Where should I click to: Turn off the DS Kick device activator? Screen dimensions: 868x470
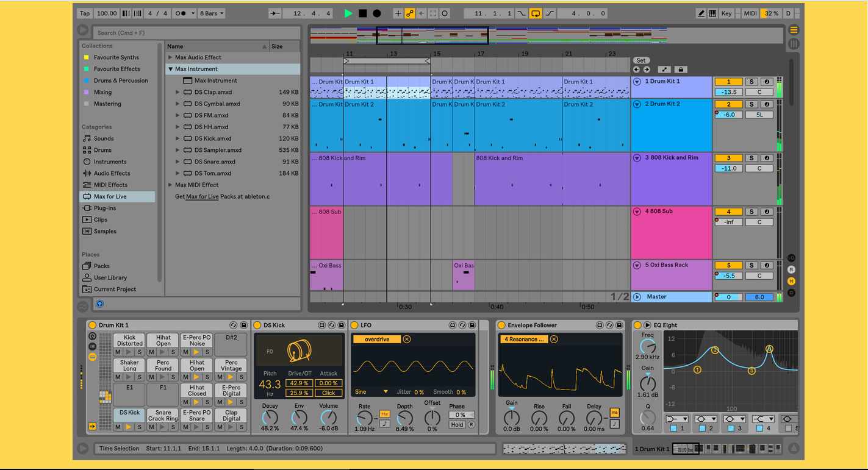click(x=257, y=325)
